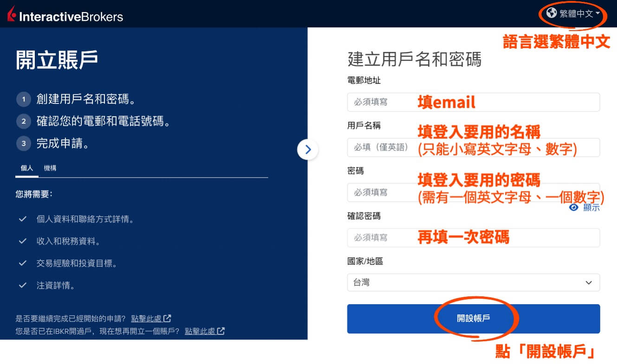This screenshot has height=364, width=617.
Task: Click the step 1 number circle
Action: tap(23, 99)
